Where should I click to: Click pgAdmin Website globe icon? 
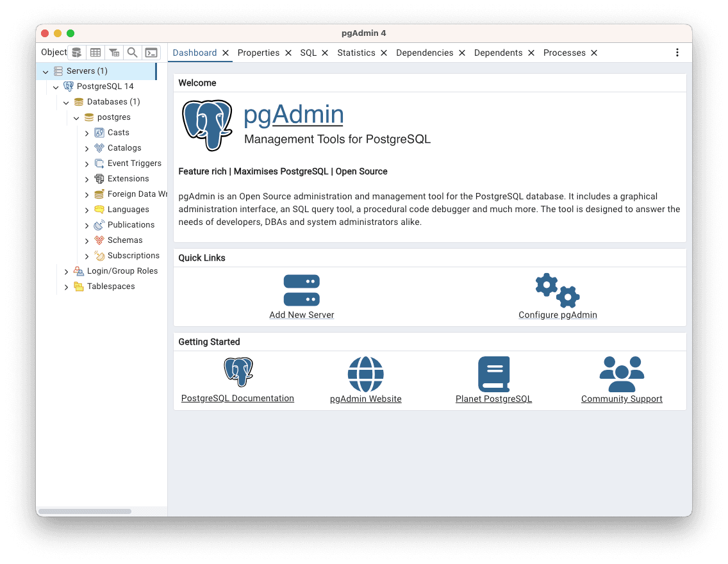[366, 374]
